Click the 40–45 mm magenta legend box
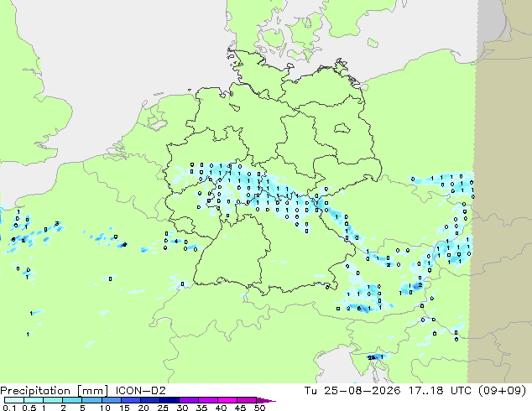532x411 pixels. 227,400
